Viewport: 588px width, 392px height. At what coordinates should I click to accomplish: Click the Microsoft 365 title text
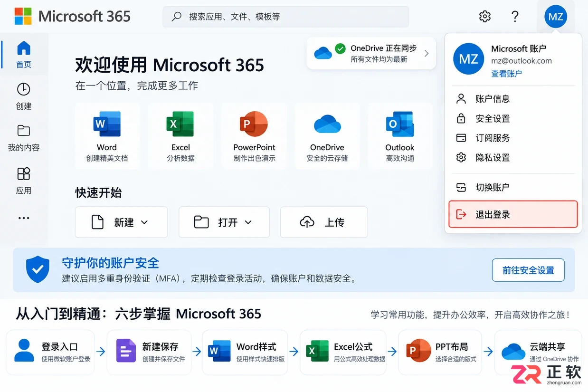point(84,17)
